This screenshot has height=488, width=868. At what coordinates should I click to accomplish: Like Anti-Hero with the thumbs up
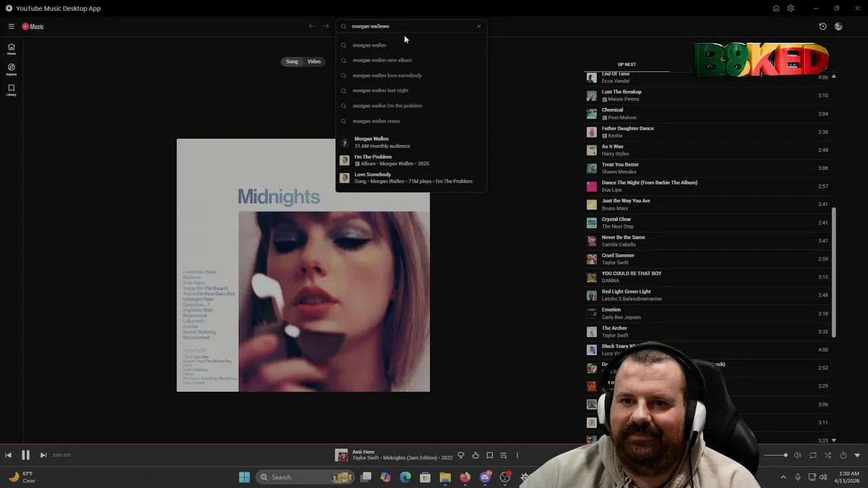pos(475,455)
